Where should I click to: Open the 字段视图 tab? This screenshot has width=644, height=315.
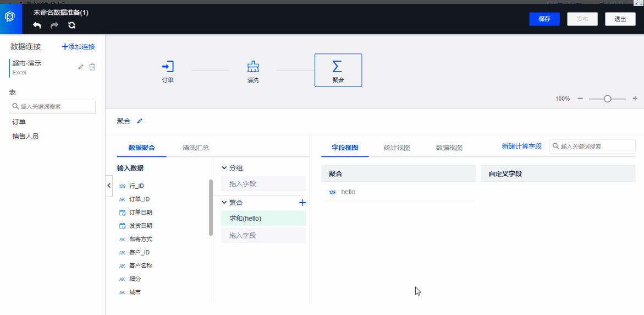345,148
